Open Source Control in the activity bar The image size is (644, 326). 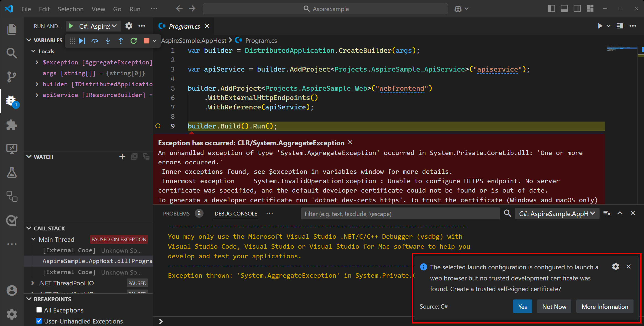(x=12, y=77)
